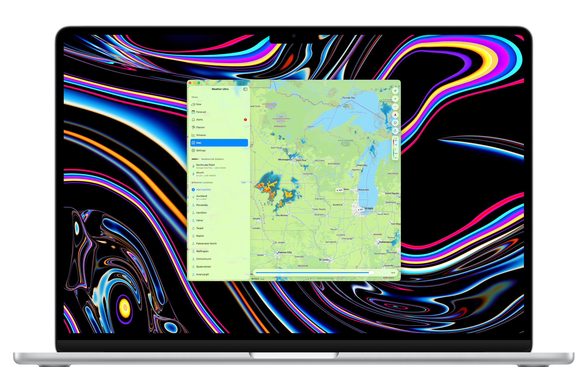Click the Weather Locations section header
This screenshot has height=368, width=588.
[202, 183]
